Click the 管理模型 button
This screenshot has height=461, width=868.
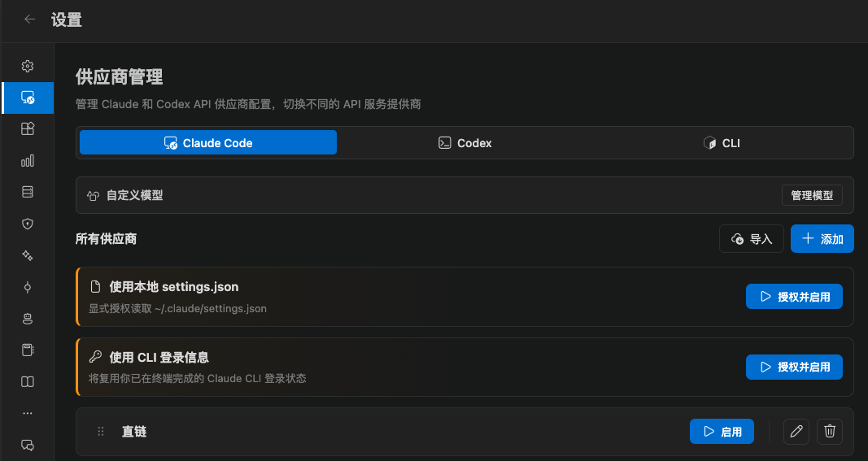tap(812, 195)
